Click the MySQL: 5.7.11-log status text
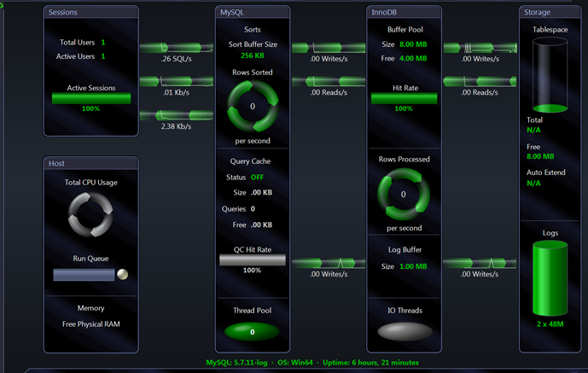The image size is (588, 373). (x=236, y=363)
